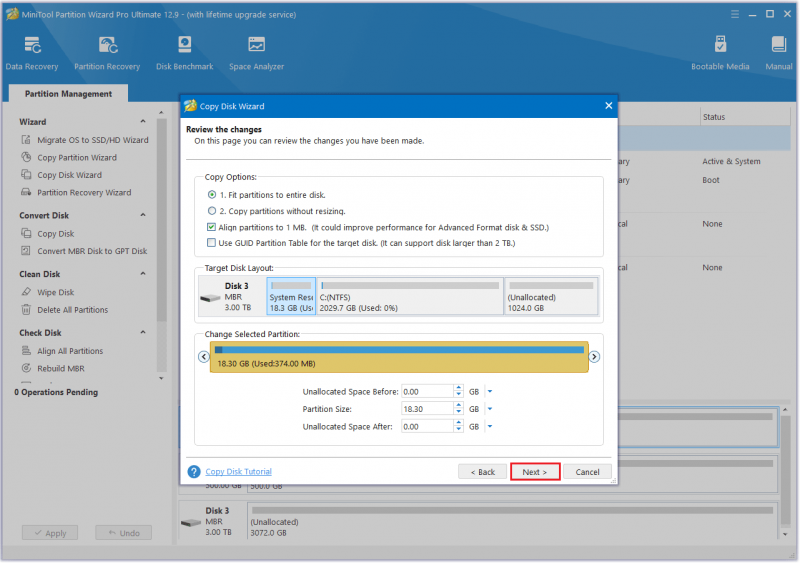800x563 pixels.
Task: Click Partition Size spinner arrows
Action: [x=459, y=409]
